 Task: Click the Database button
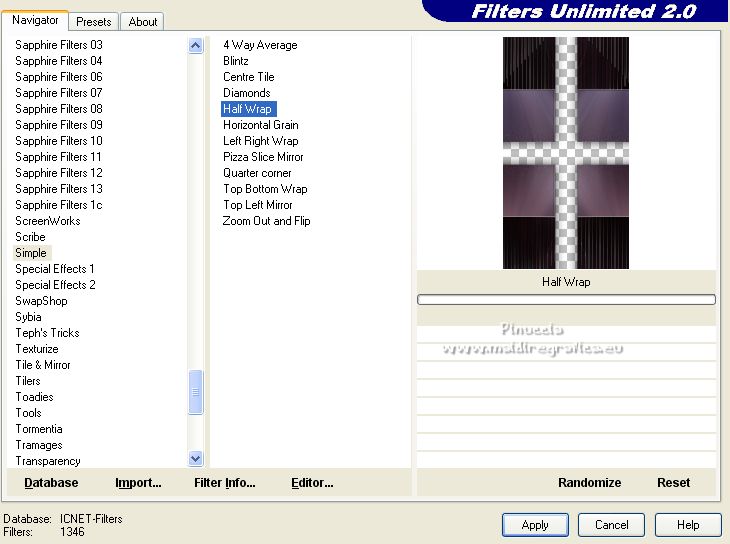click(x=51, y=483)
